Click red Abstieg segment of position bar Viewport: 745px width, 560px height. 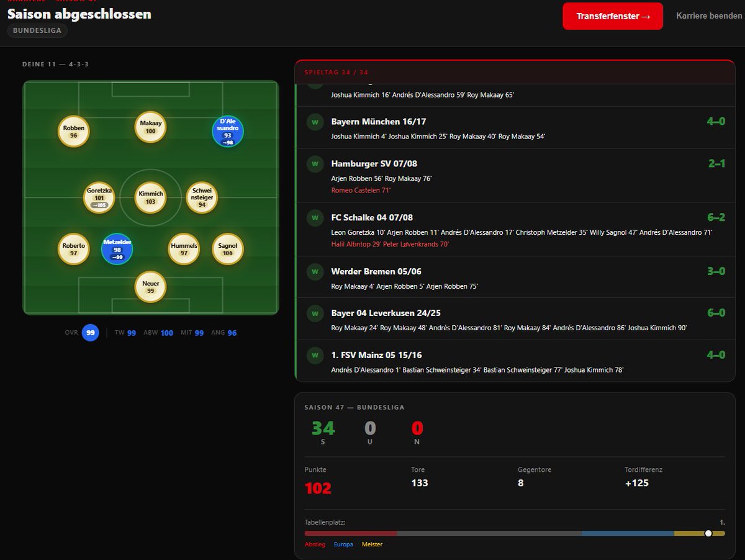351,533
